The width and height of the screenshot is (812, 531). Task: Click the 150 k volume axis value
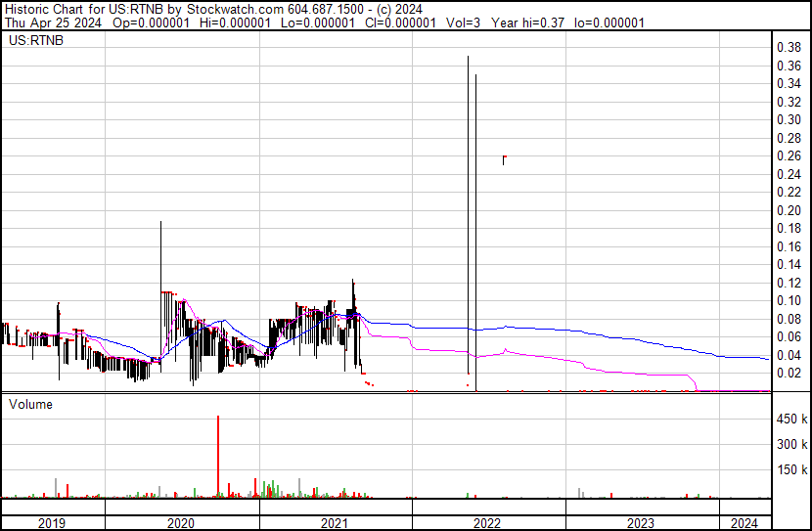[791, 470]
